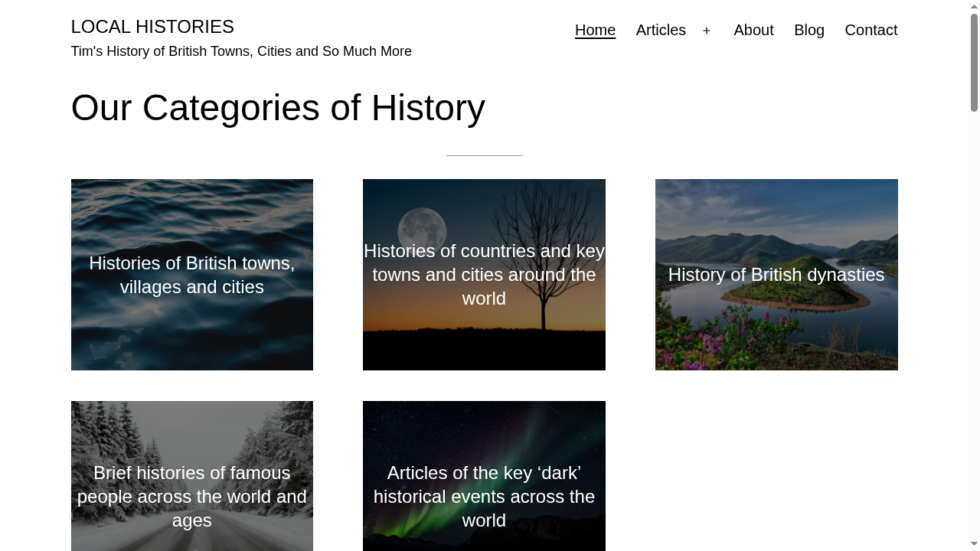Image resolution: width=980 pixels, height=551 pixels.
Task: Navigate to the Home menu item
Action: pyautogui.click(x=595, y=31)
